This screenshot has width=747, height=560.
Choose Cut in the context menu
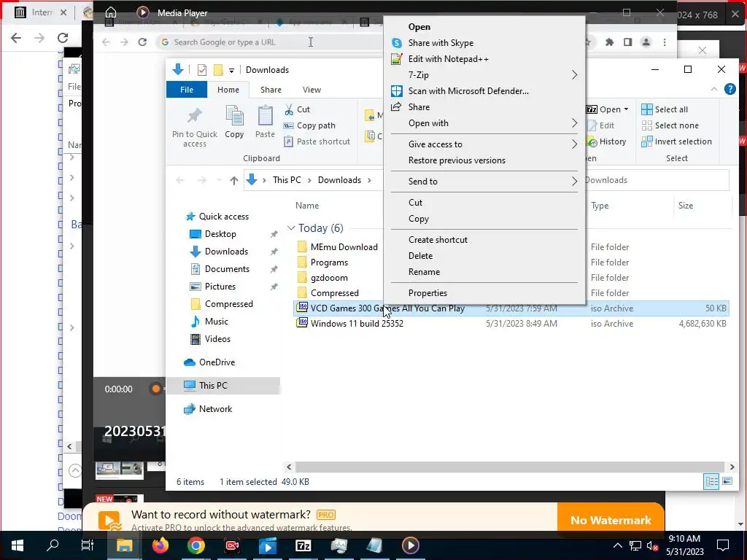415,203
